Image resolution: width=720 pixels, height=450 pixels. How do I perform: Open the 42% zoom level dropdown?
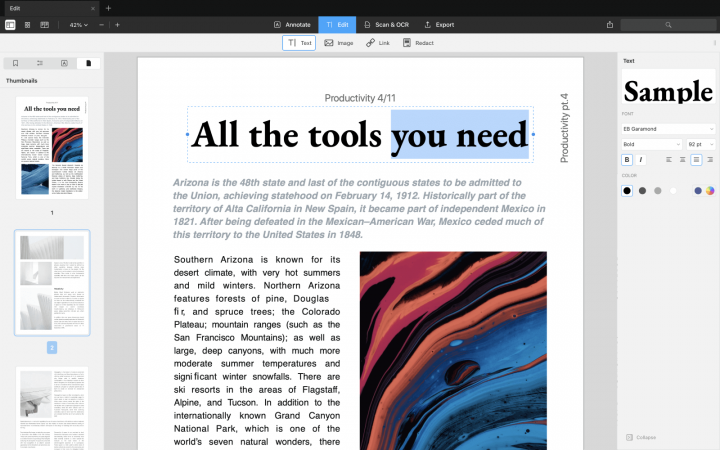coord(79,25)
